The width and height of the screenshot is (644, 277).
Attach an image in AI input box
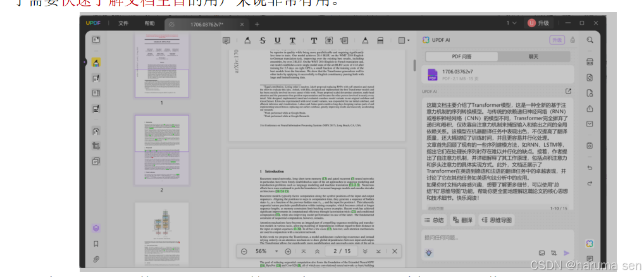pos(542,253)
